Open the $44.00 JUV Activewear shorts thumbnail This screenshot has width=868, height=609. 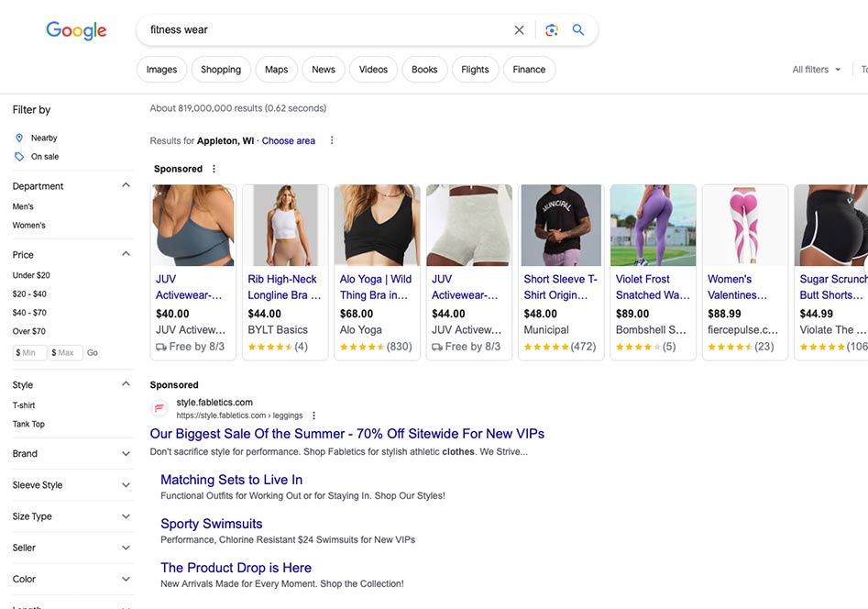click(x=469, y=225)
